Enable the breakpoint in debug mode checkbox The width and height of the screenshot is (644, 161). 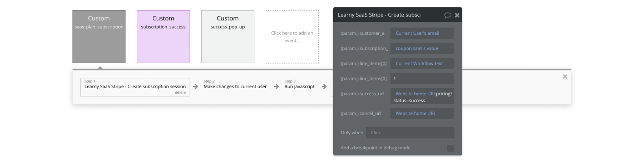450,148
